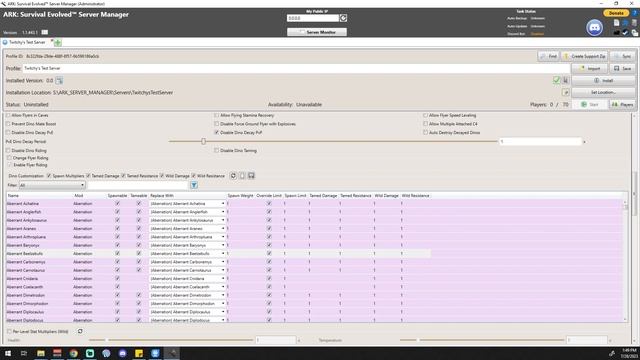
Task: Open the Discord server icon
Action: click(594, 28)
